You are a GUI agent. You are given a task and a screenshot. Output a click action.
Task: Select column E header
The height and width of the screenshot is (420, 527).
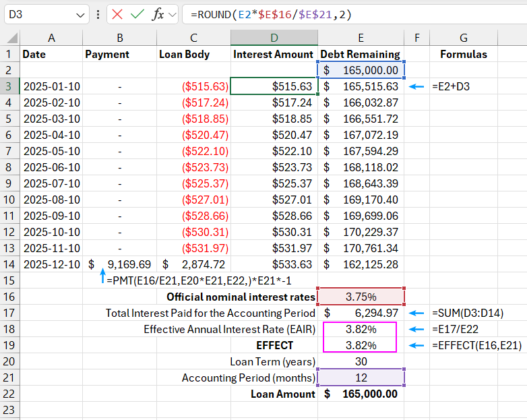(361, 38)
